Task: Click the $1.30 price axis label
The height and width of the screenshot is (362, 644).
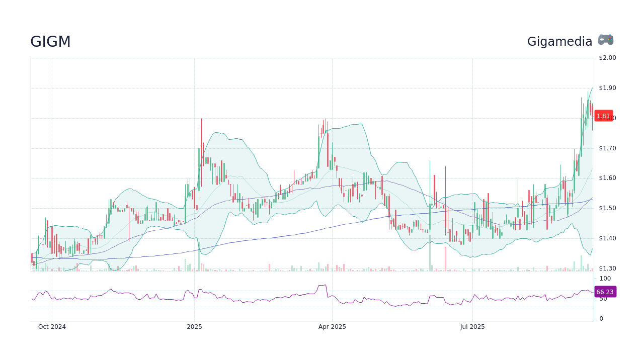Action: pos(607,268)
